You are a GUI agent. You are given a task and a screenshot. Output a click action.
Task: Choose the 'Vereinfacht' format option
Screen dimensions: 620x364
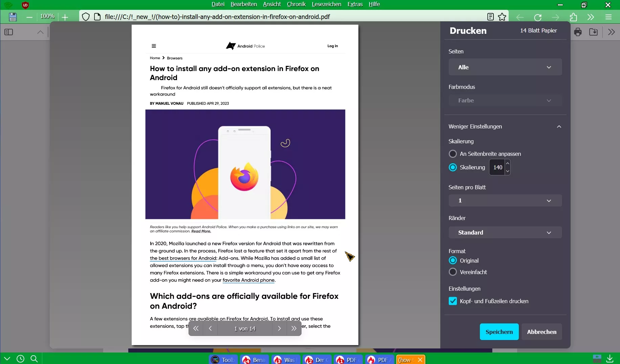point(453,272)
